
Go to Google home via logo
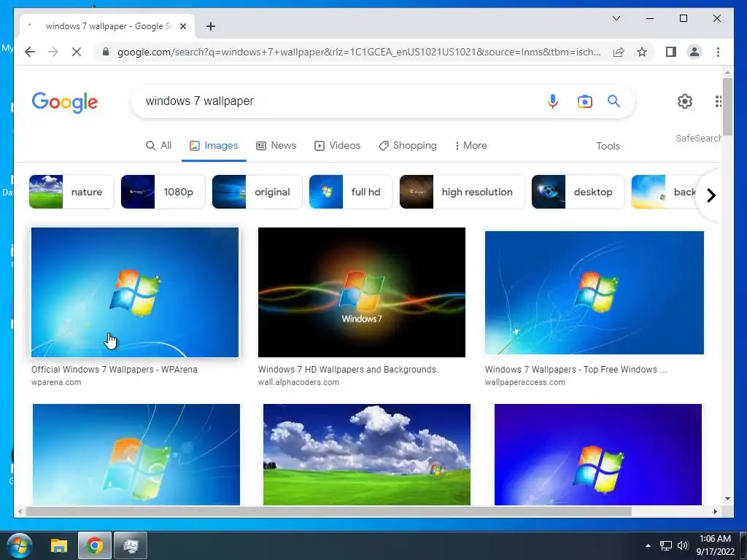point(65,102)
